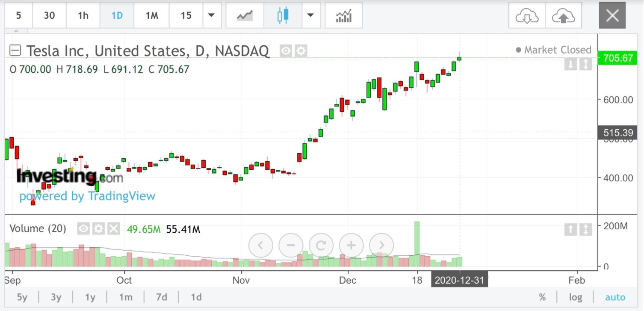Open the interval dropdown arrow

point(211,15)
